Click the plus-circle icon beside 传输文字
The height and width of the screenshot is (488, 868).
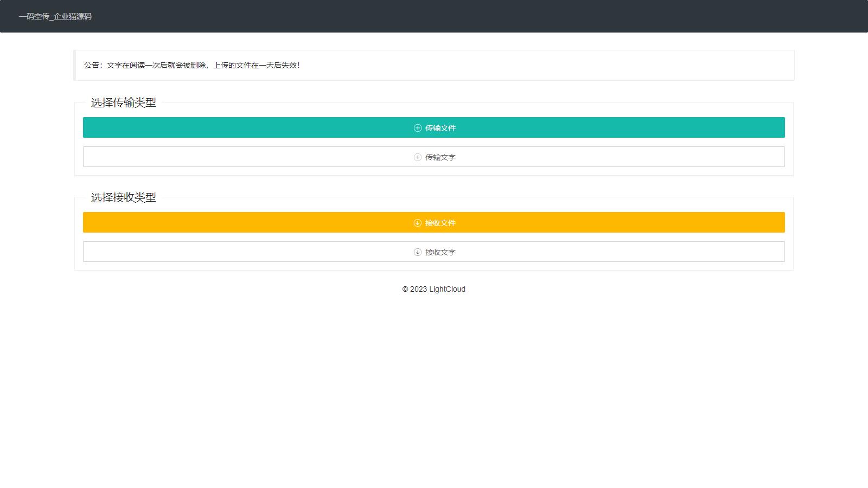pyautogui.click(x=418, y=157)
